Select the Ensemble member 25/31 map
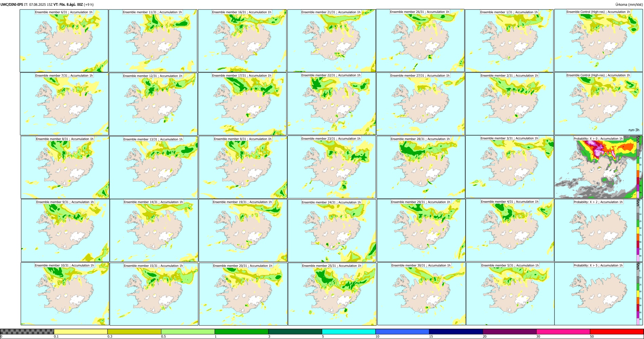 point(332,294)
